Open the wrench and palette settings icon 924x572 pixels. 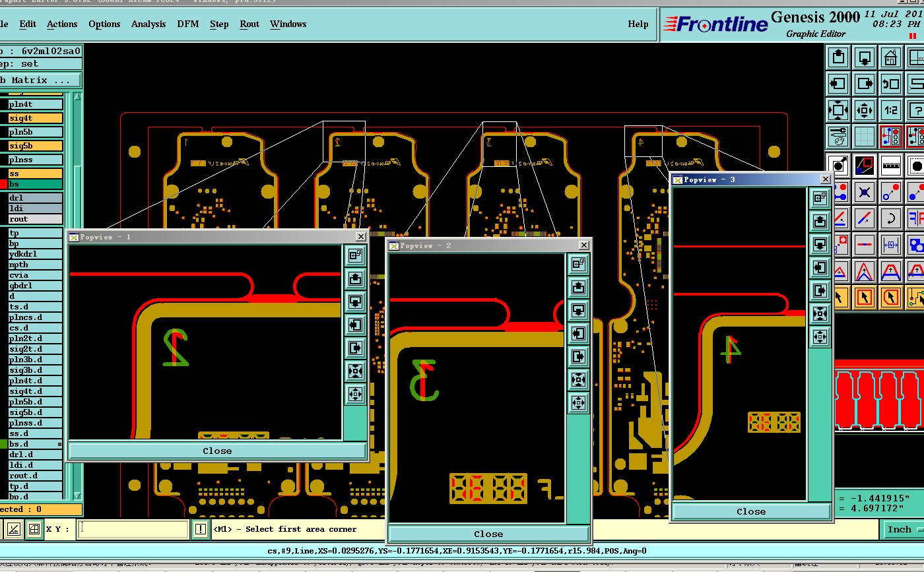coord(839,137)
